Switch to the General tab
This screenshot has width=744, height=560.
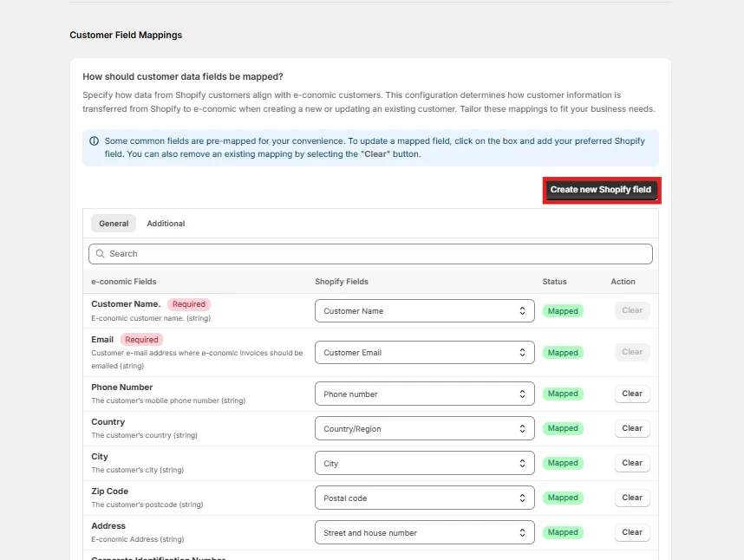coord(114,224)
